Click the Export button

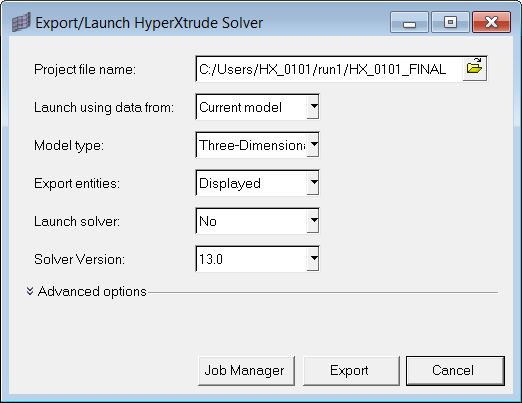(351, 371)
